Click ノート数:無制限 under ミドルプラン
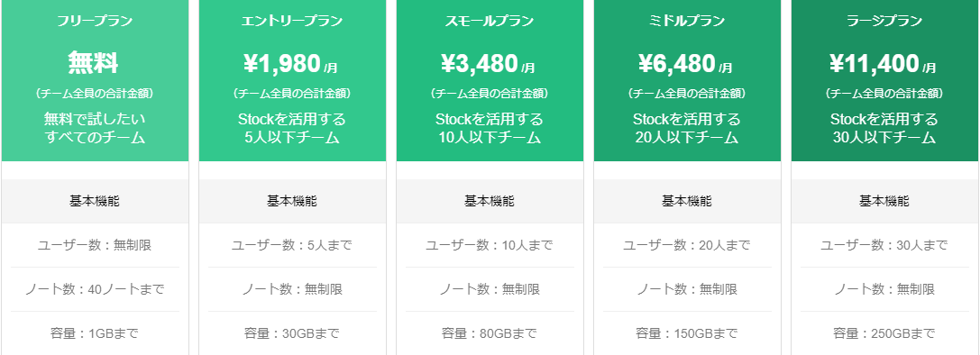Viewport: 980px width, 355px height. pos(688,289)
